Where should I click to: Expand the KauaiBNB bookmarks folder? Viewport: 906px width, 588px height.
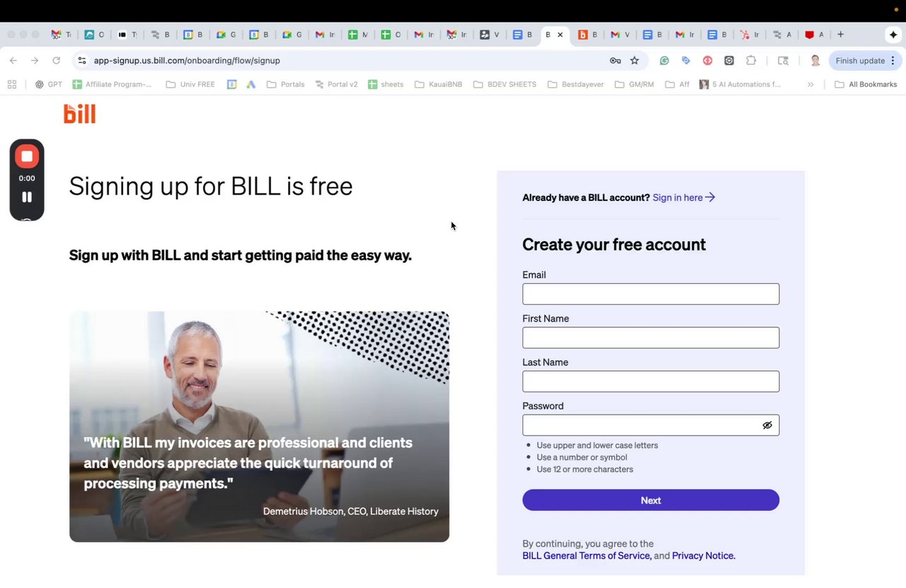pos(438,84)
